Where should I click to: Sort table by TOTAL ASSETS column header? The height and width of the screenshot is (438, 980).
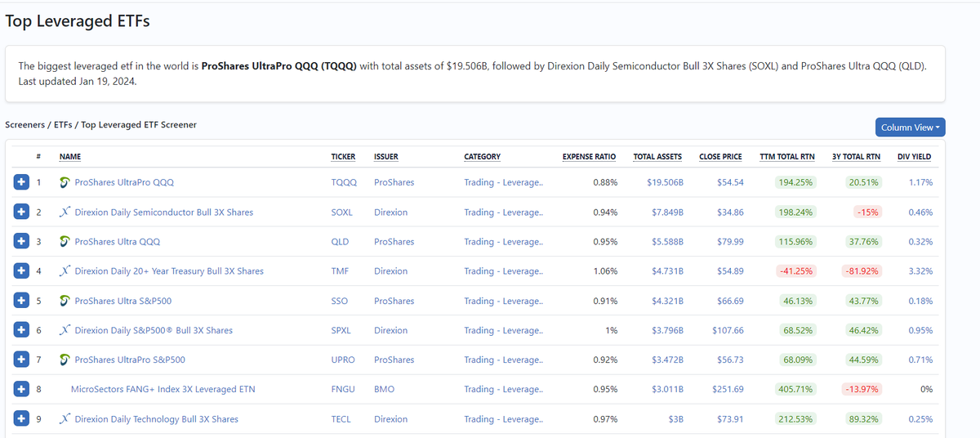point(657,157)
